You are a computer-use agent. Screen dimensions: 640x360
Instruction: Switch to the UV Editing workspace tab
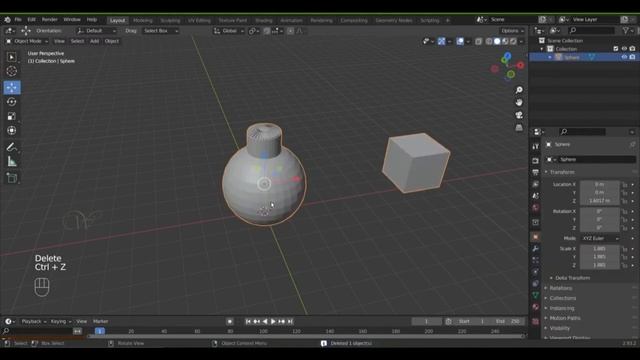[199, 20]
